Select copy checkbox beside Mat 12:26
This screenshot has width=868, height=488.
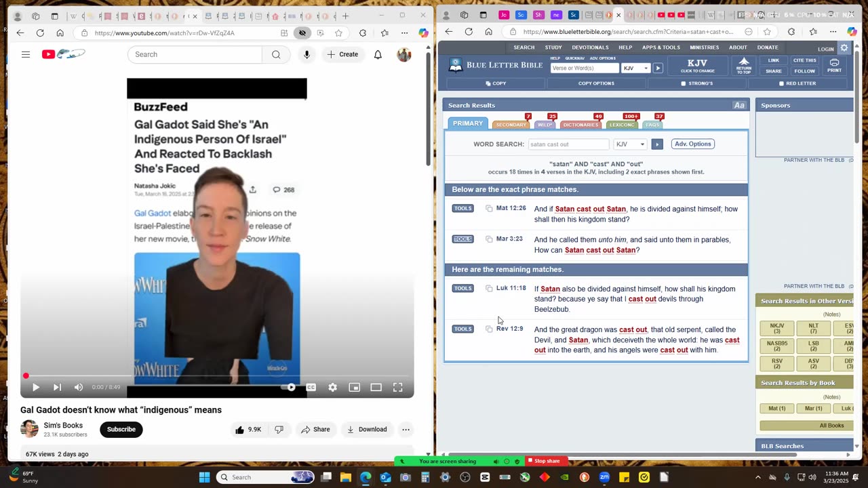[489, 209]
